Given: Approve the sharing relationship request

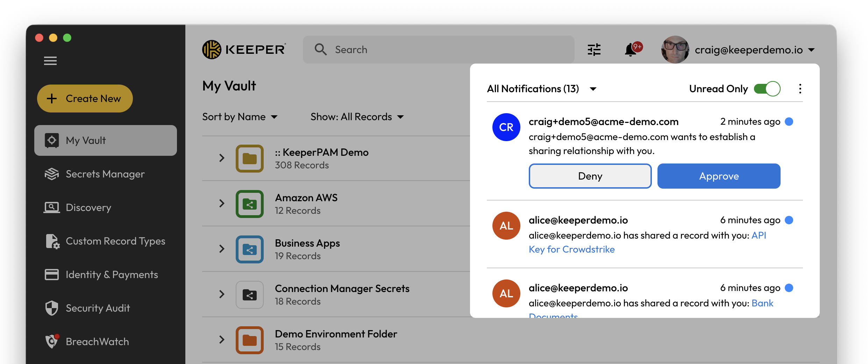Looking at the screenshot, I should 719,176.
